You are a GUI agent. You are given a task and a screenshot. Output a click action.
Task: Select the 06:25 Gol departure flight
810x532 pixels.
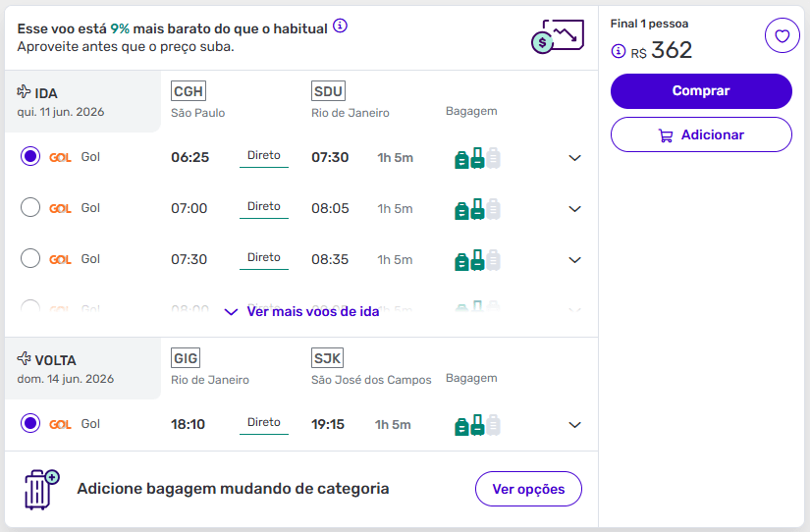tap(30, 156)
